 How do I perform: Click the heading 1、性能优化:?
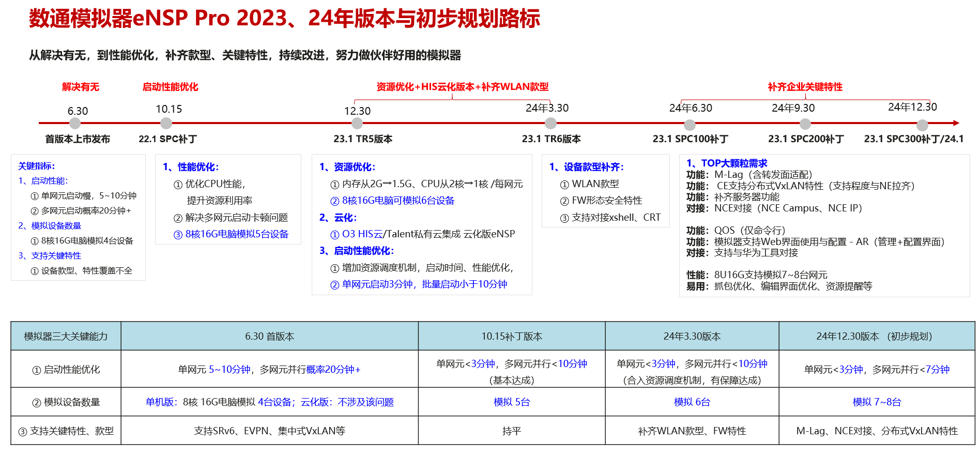click(191, 167)
